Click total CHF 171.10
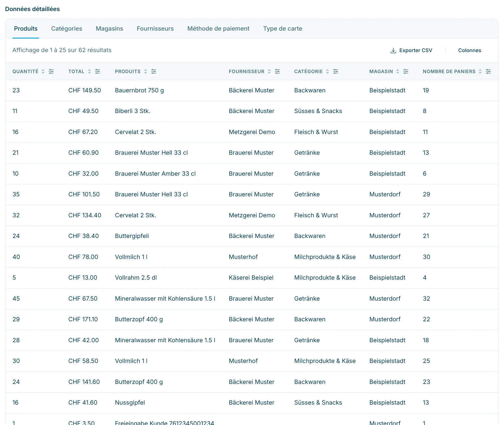This screenshot has width=504, height=425. (x=83, y=319)
